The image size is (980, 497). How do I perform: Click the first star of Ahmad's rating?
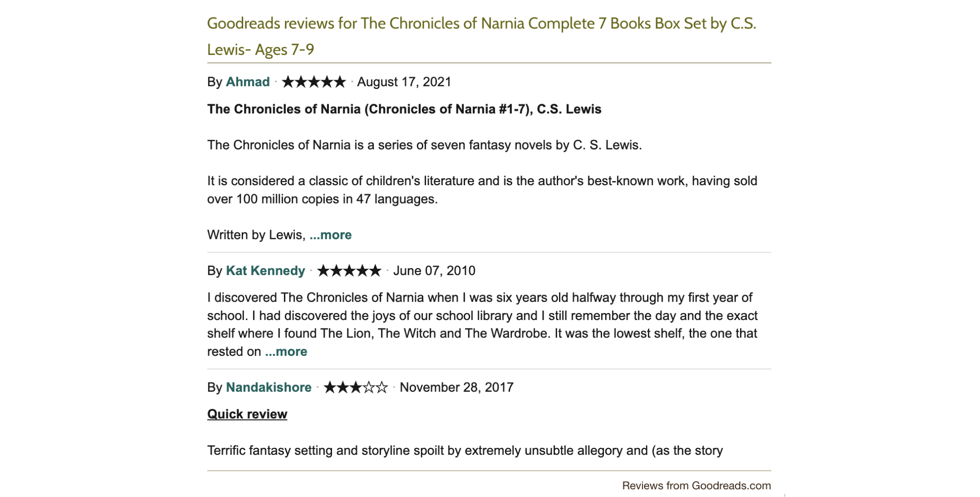[x=288, y=82]
